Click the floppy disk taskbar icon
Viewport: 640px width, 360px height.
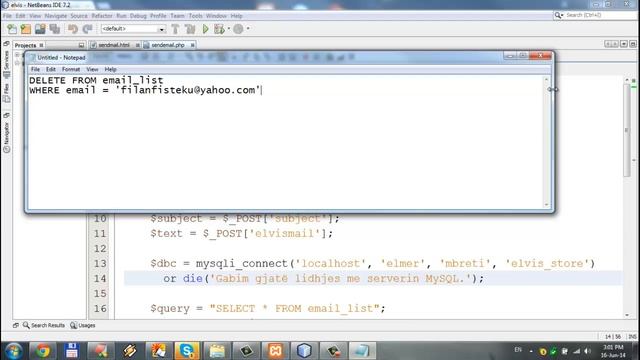pyautogui.click(x=71, y=351)
